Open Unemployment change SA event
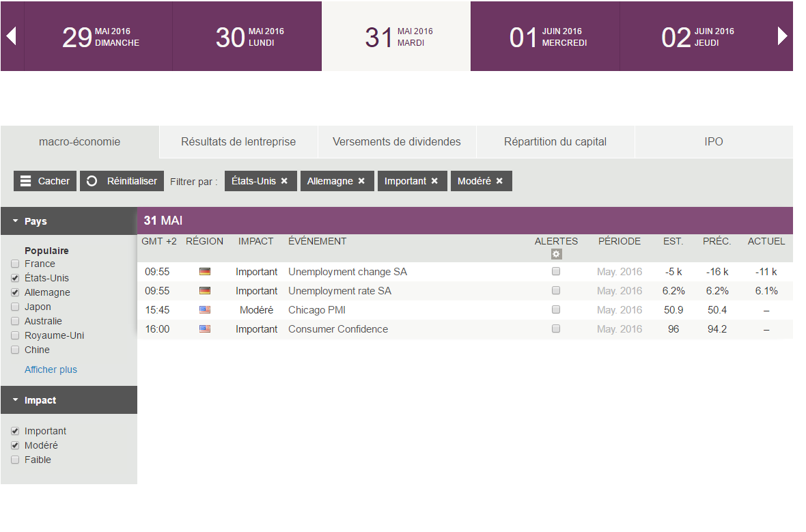 click(x=348, y=272)
